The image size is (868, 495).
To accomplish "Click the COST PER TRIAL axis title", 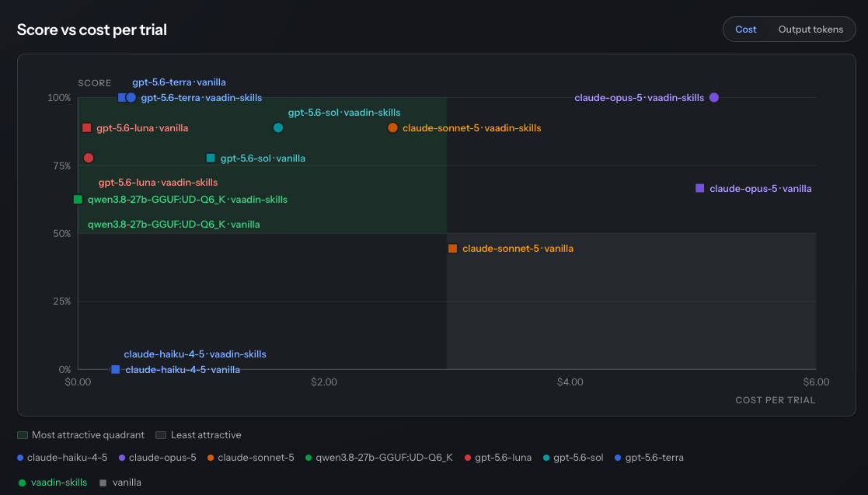I will pos(775,399).
